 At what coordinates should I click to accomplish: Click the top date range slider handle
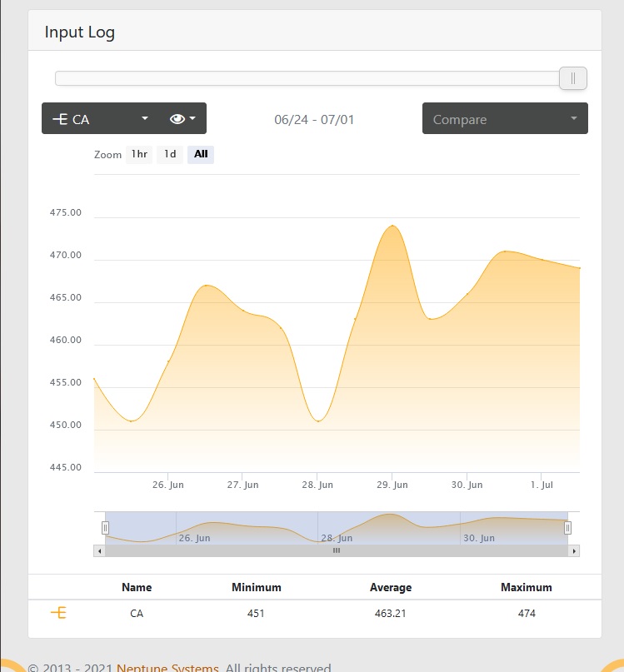[x=573, y=78]
